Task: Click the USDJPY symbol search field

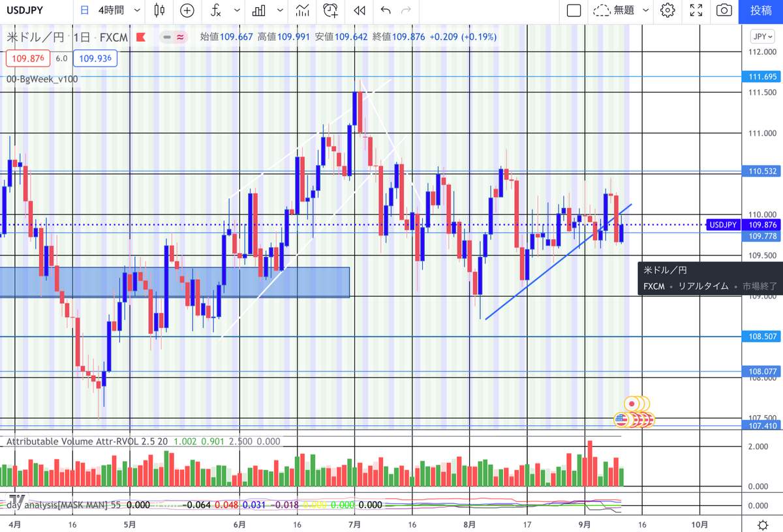Action: click(x=33, y=10)
